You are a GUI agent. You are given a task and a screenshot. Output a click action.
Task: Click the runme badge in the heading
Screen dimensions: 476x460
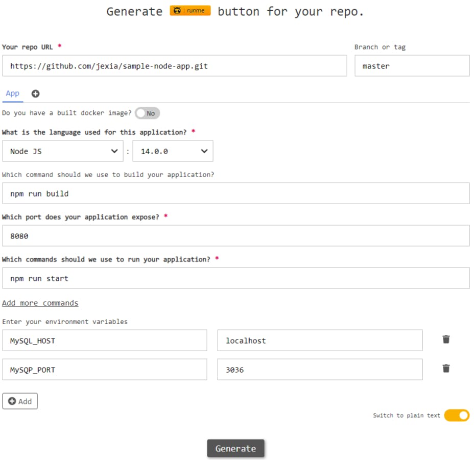pos(190,11)
